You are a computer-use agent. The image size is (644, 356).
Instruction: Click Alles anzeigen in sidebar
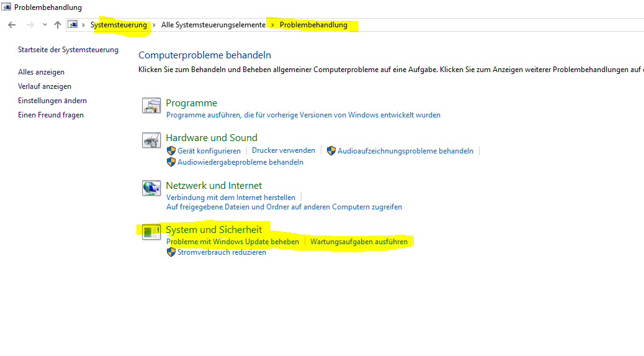click(41, 72)
